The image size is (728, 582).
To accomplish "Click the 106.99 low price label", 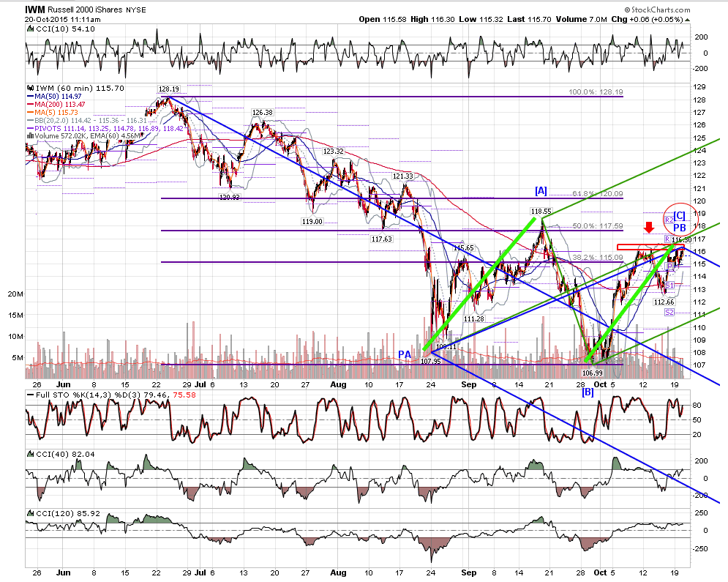I will [x=593, y=373].
